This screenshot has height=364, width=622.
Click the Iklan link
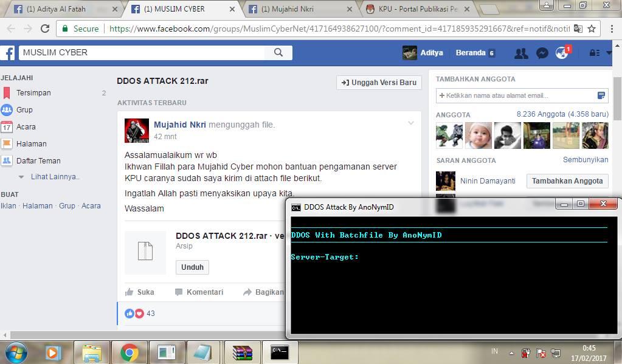[9, 206]
